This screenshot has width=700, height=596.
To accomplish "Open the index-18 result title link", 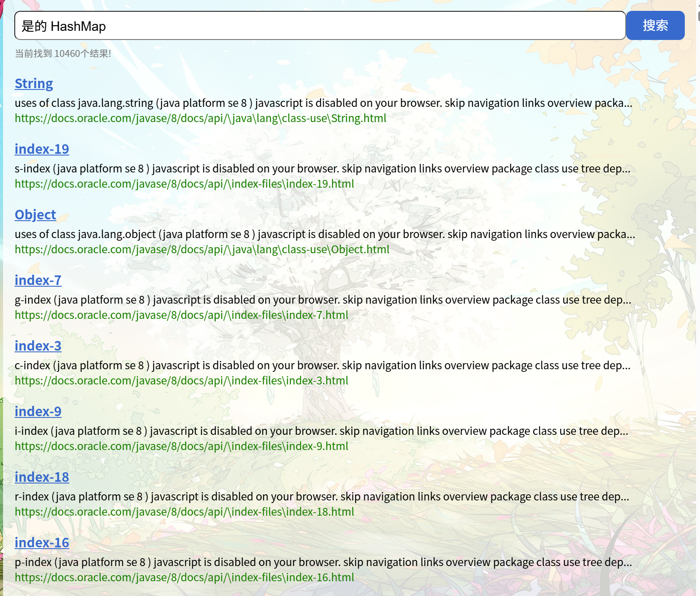I will (x=42, y=477).
